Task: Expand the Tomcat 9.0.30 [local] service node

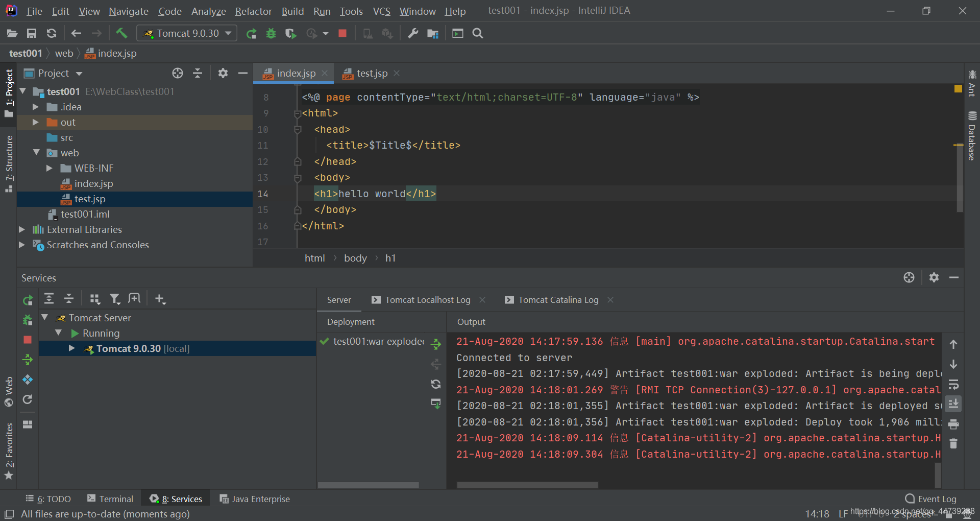Action: point(72,348)
